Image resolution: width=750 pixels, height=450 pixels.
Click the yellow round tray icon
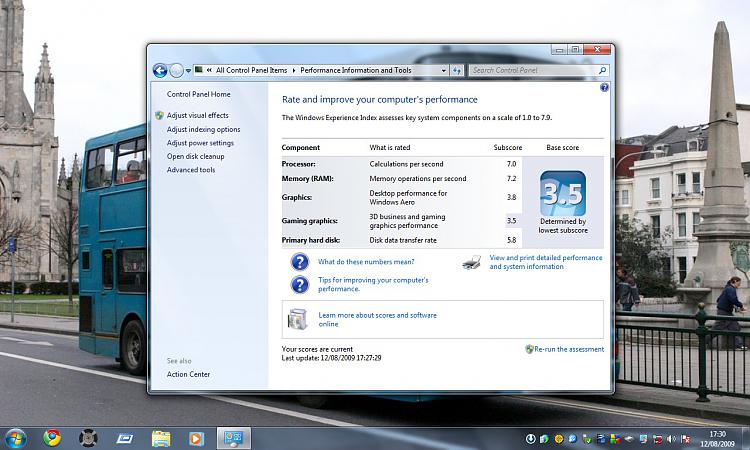(x=558, y=439)
